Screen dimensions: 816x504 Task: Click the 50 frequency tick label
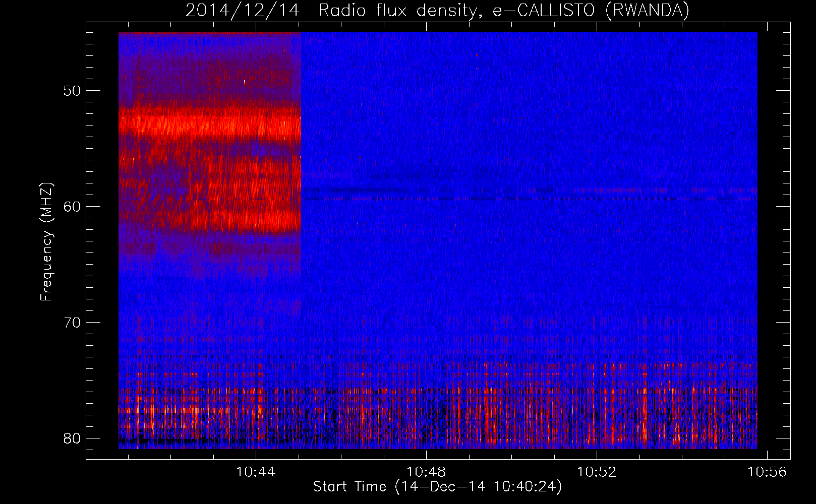click(x=72, y=91)
